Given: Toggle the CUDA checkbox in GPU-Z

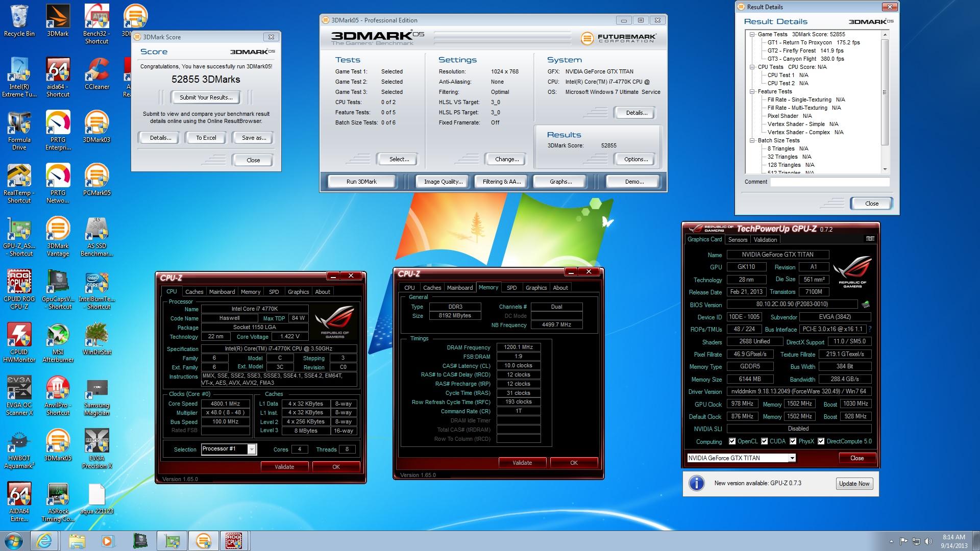Looking at the screenshot, I should (x=765, y=441).
